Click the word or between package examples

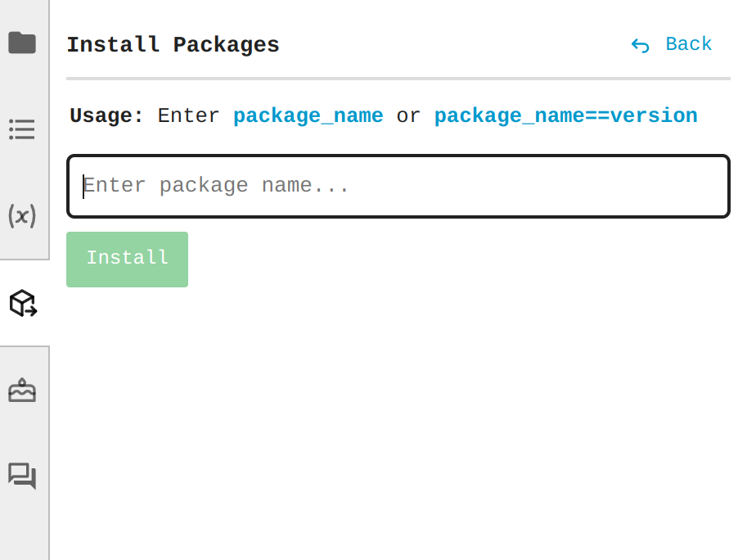408,116
